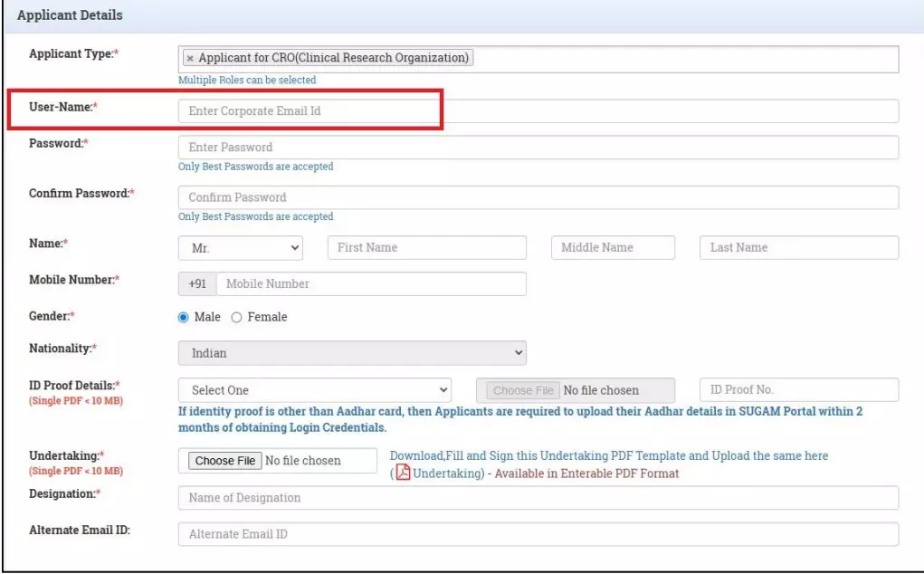Select the Male radio button

185,317
